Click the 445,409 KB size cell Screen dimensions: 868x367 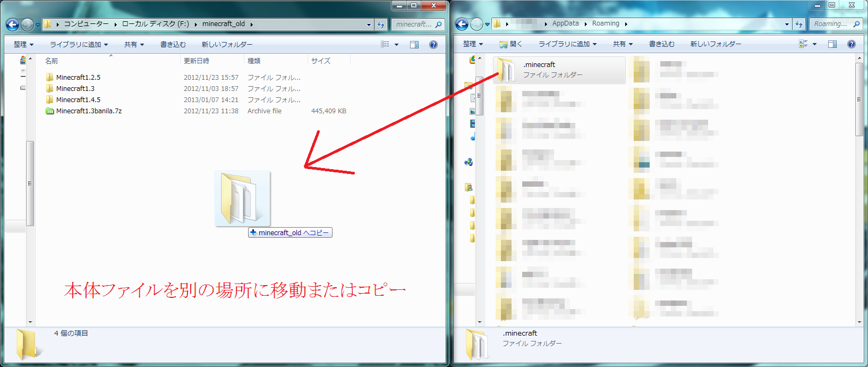328,111
